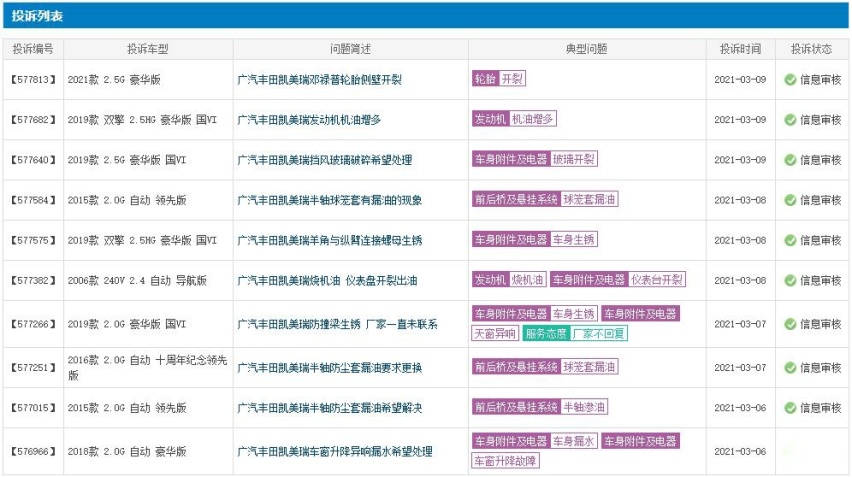Click complaint number 【577584】
This screenshot has width=852, height=477.
33,200
